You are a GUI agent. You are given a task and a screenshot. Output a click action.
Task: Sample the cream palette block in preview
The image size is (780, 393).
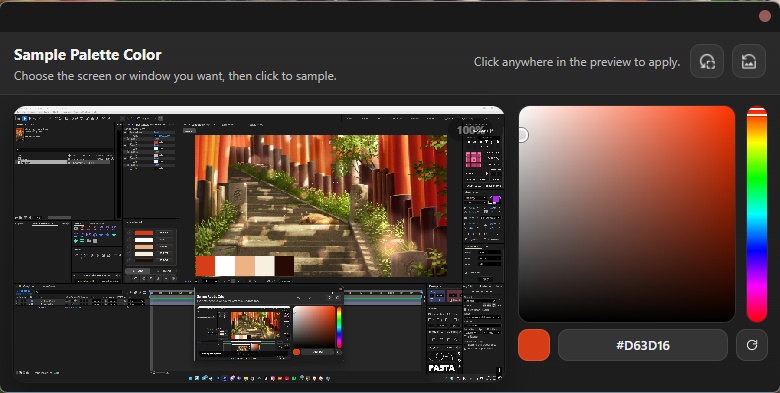[x=265, y=266]
